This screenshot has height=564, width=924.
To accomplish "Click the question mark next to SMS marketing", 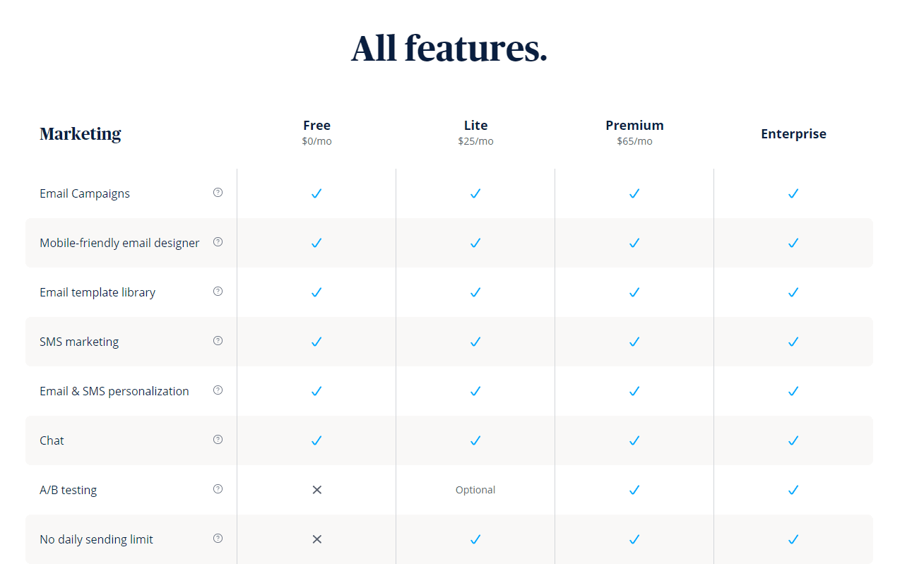I will coord(218,341).
